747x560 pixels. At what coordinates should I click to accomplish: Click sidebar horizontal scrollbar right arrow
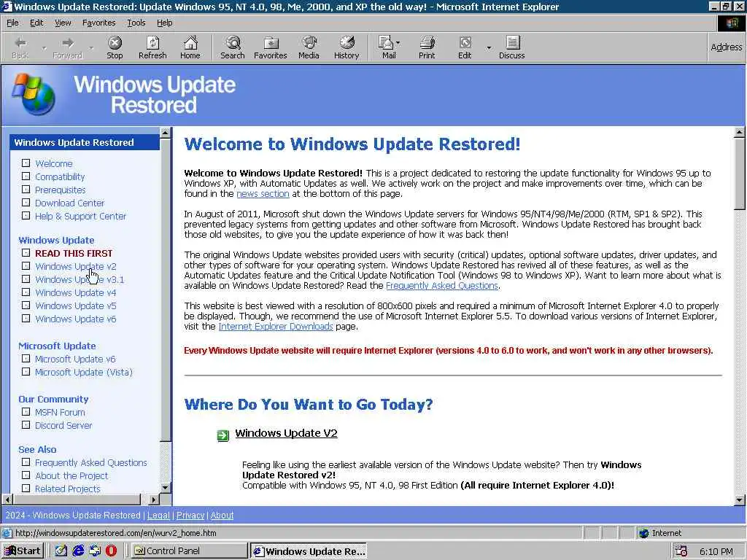tap(153, 499)
